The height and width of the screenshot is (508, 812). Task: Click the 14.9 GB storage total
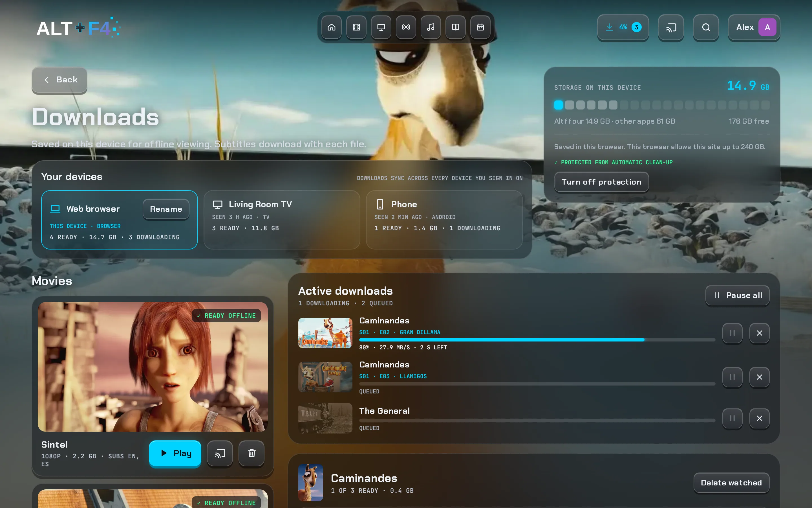coord(748,86)
